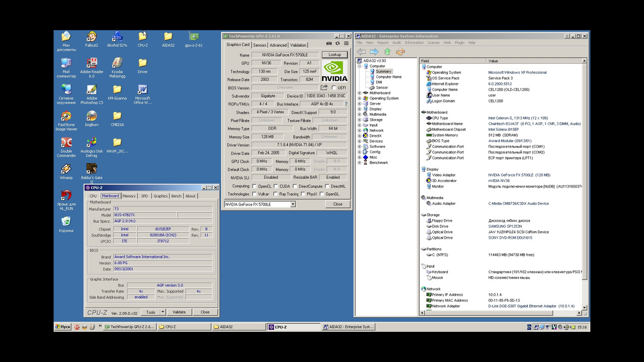The image size is (644, 362).
Task: Open the CPU-Z desktop icon
Action: pos(142,38)
